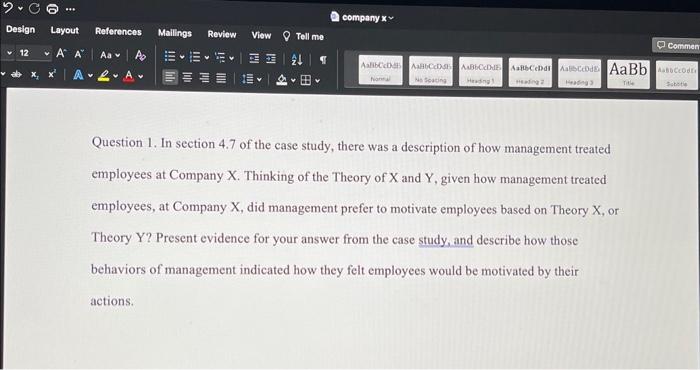
Task: Toggle superscript formatting
Action: [x=52, y=74]
